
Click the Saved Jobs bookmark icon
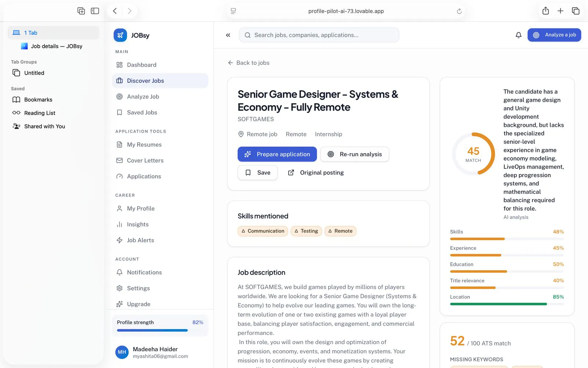pyautogui.click(x=119, y=112)
